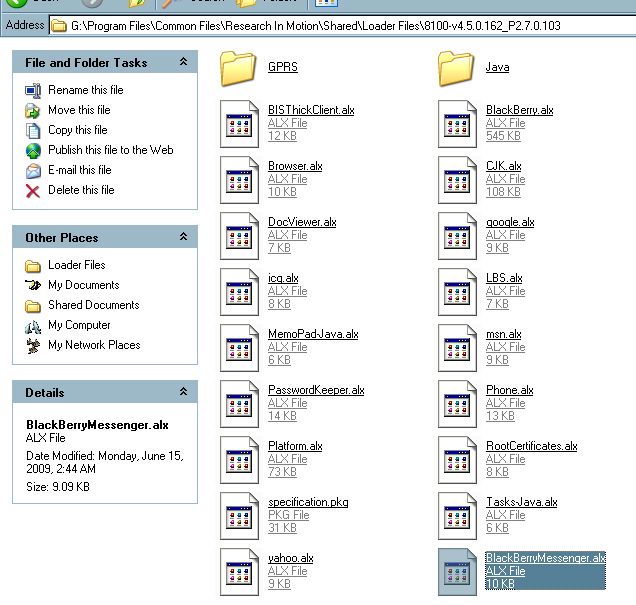636x605 pixels.
Task: Click the Rename this file link
Action: pyautogui.click(x=86, y=90)
